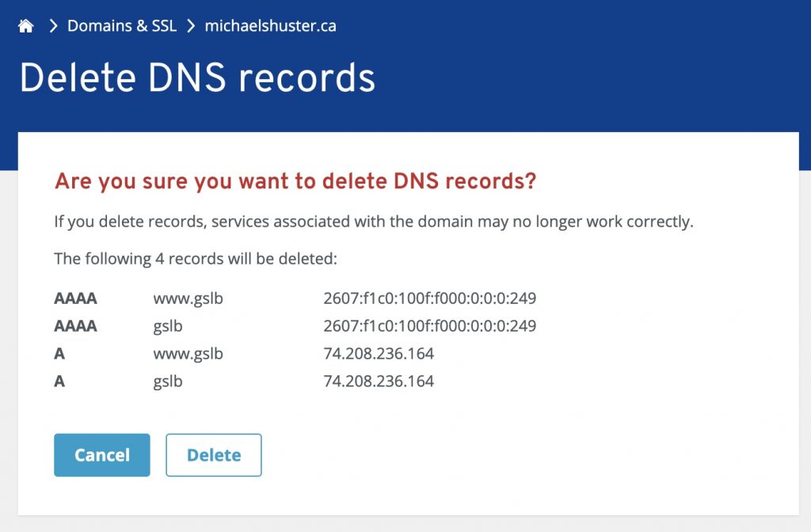Click the first AAAA record type label
The width and height of the screenshot is (811, 532).
point(75,298)
